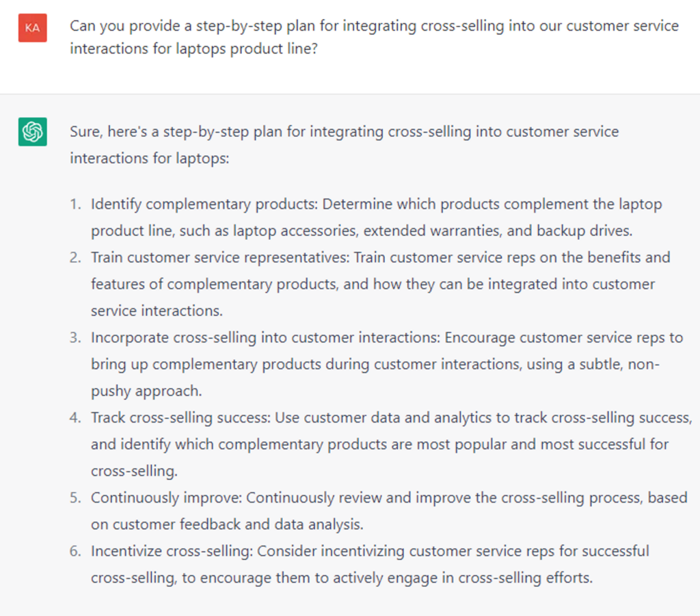Click list number 6 in the response
700x616 pixels.
click(x=75, y=551)
